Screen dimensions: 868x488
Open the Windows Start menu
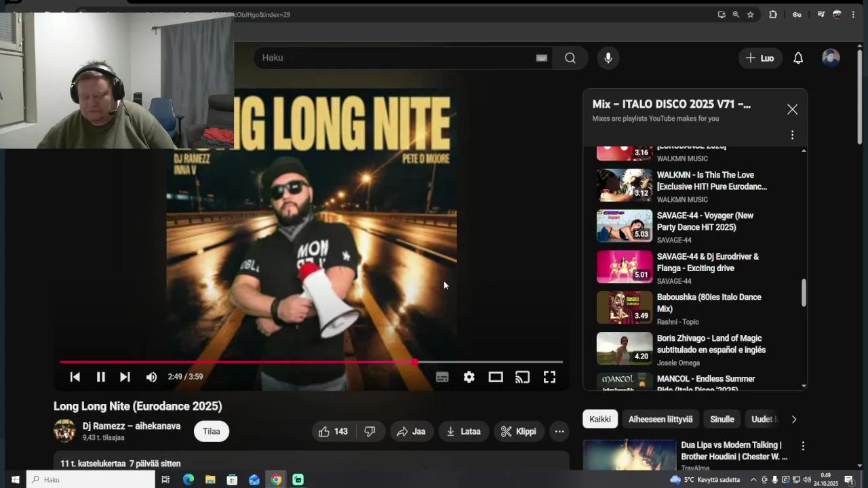tap(14, 479)
